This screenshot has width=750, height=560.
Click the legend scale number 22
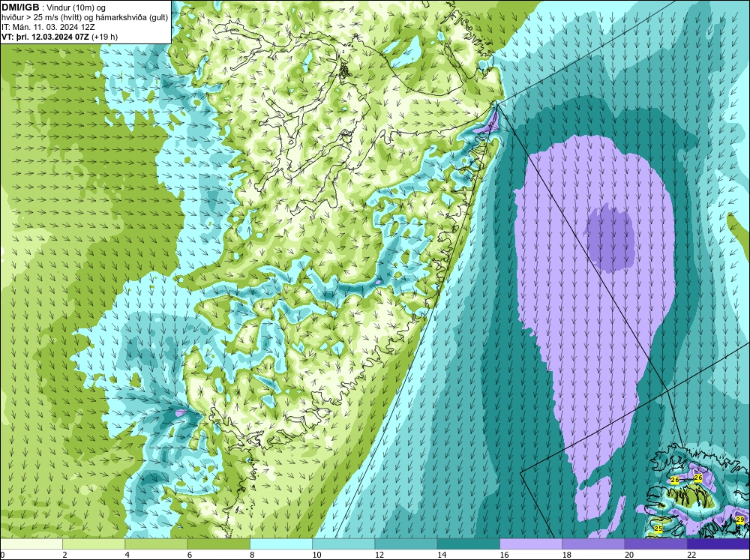pyautogui.click(x=691, y=555)
